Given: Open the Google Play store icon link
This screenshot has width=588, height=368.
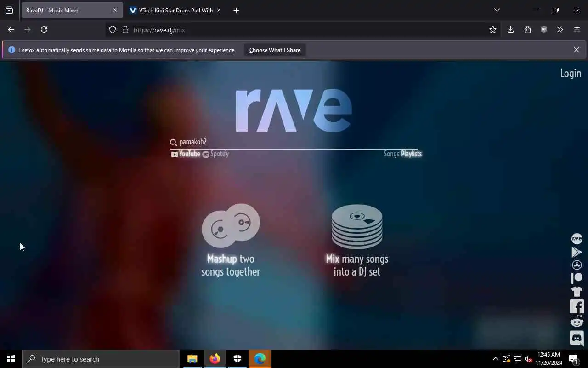Looking at the screenshot, I should click(x=577, y=252).
